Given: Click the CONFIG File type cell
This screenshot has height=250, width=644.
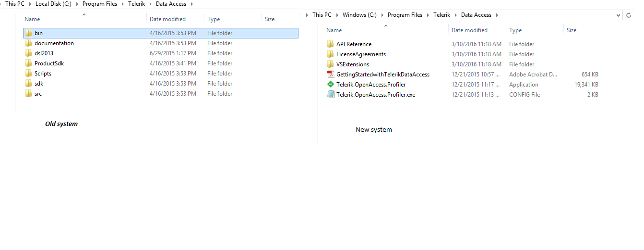Looking at the screenshot, I should [525, 95].
